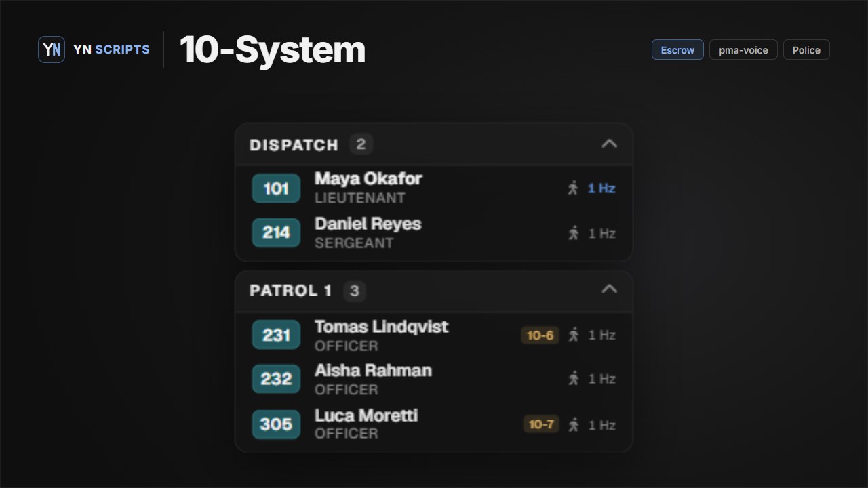Viewport: 868px width, 488px height.
Task: Select the Police tag
Action: click(x=806, y=49)
